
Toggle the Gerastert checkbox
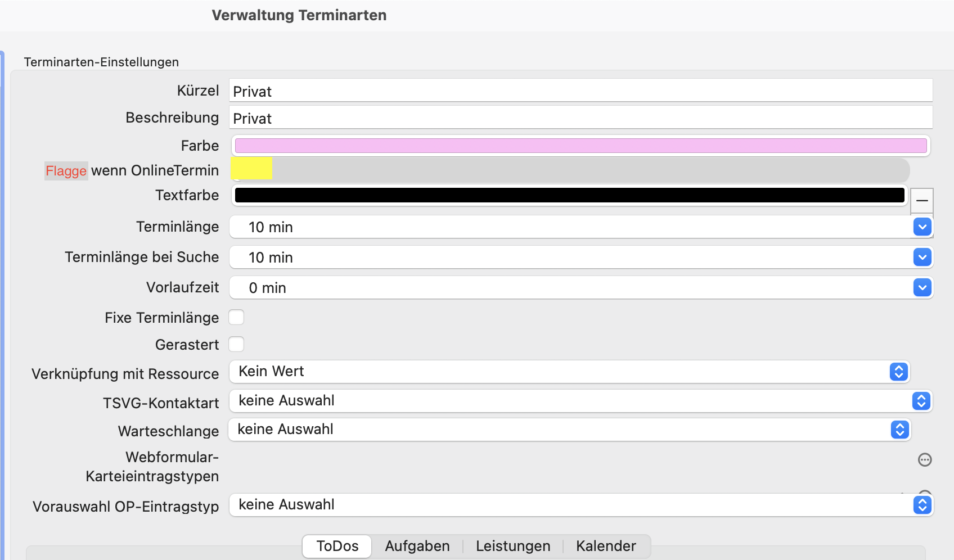[x=236, y=344]
